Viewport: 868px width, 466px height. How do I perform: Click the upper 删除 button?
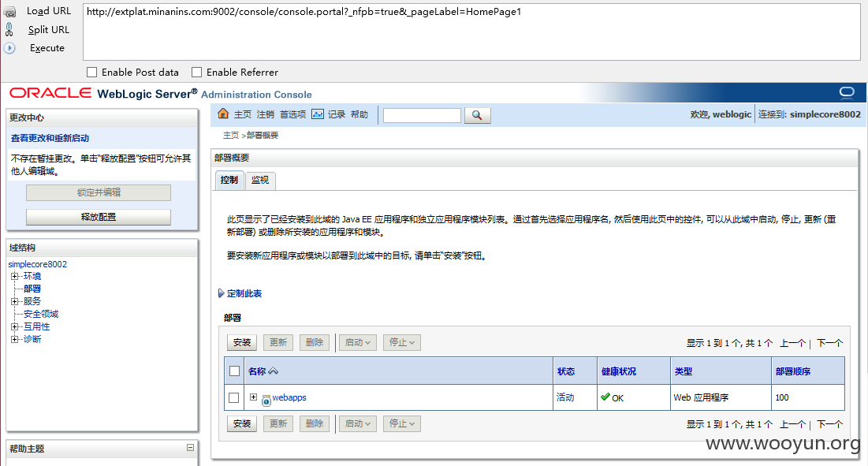[315, 342]
